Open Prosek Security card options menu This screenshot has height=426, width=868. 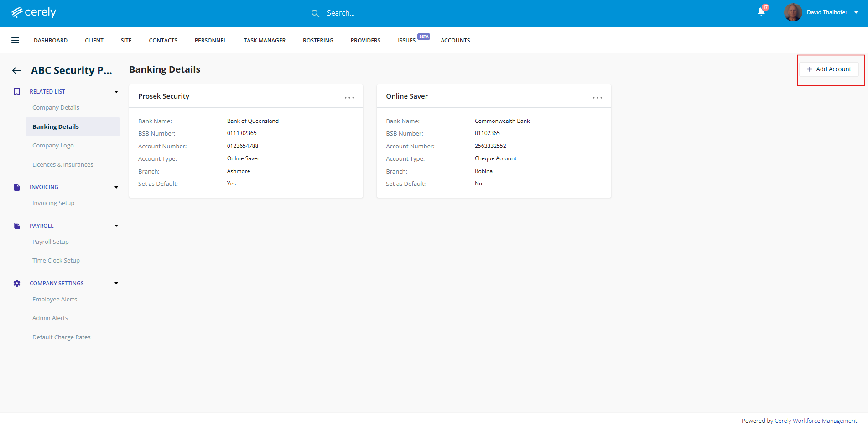(349, 98)
